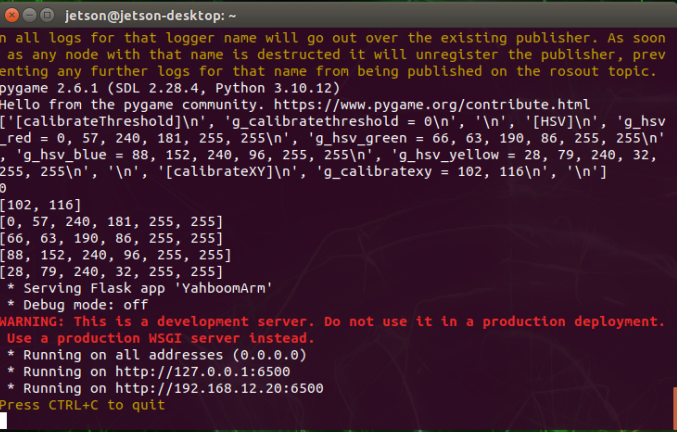Click the "Press CTRL+C to quit" line
The image size is (677, 432).
[83, 404]
